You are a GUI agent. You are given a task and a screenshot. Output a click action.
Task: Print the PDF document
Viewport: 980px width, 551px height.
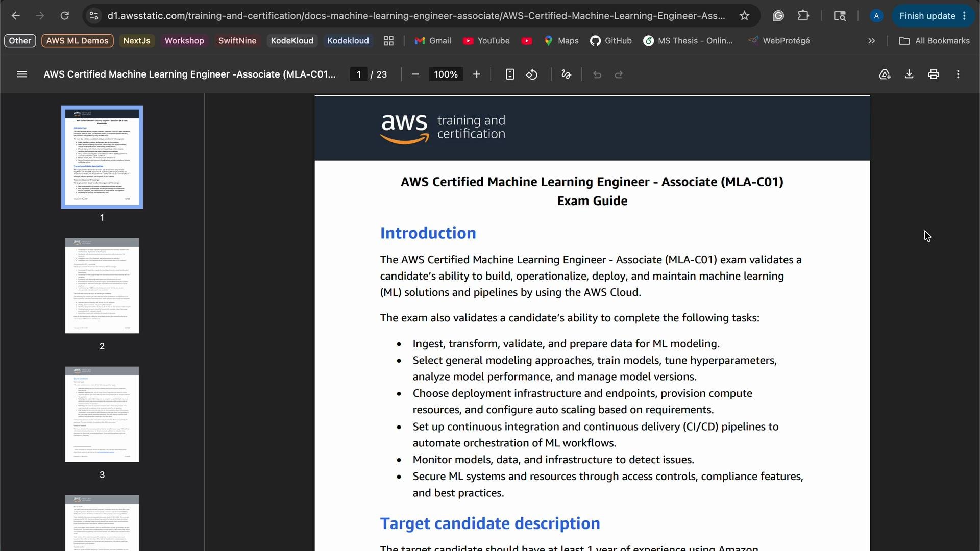[x=934, y=74]
